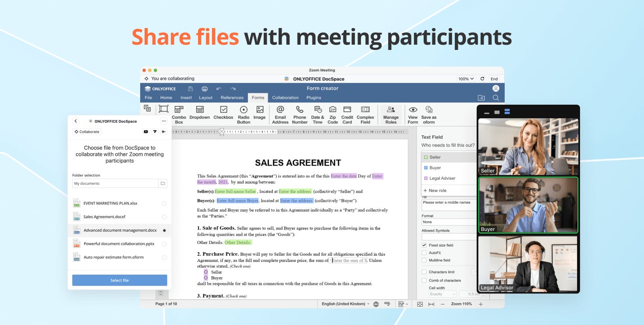
Task: Select the EVENT MARKETING PLAN.xlsx radio button
Action: click(164, 203)
